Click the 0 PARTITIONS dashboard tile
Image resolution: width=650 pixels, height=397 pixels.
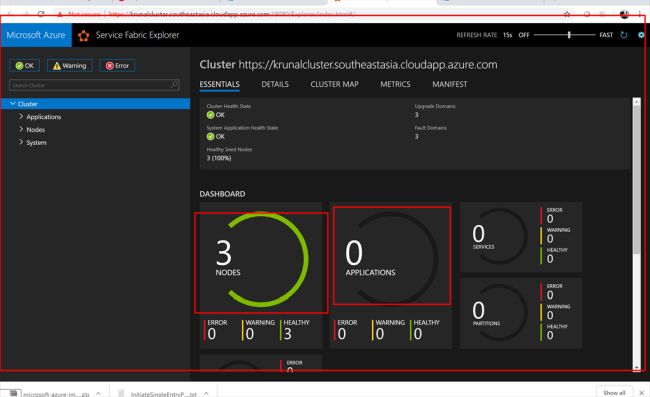point(521,314)
